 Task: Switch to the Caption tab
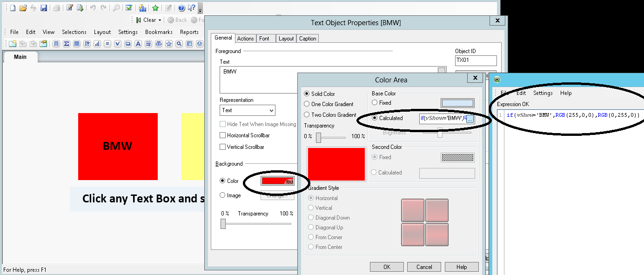[308, 39]
